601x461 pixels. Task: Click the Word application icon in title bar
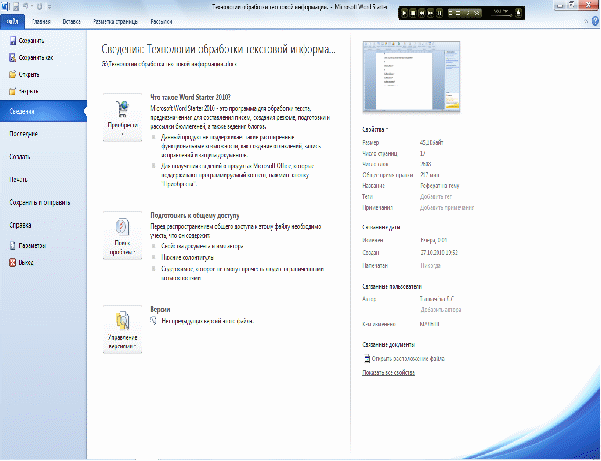(6, 6)
